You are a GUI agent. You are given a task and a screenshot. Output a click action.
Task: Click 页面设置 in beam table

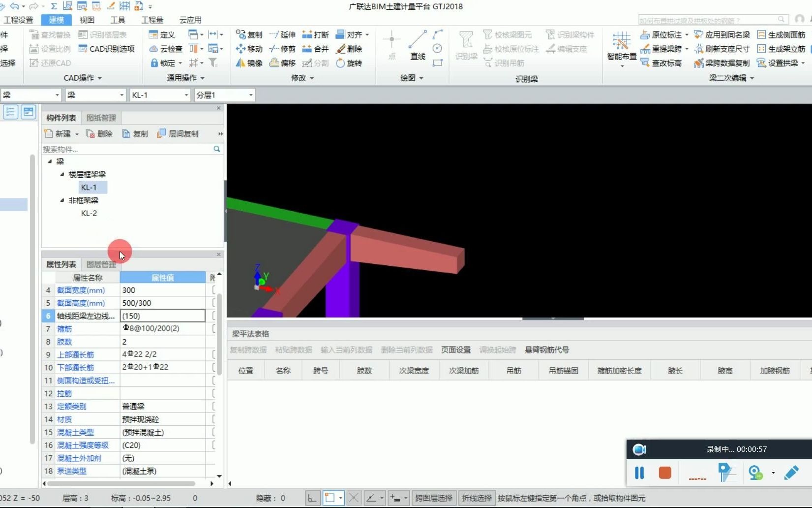(x=456, y=350)
